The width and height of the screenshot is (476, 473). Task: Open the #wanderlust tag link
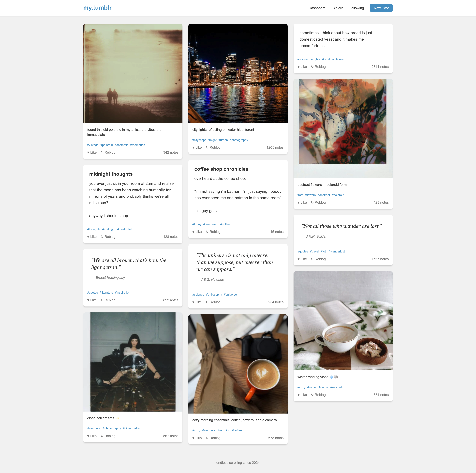[x=337, y=251]
